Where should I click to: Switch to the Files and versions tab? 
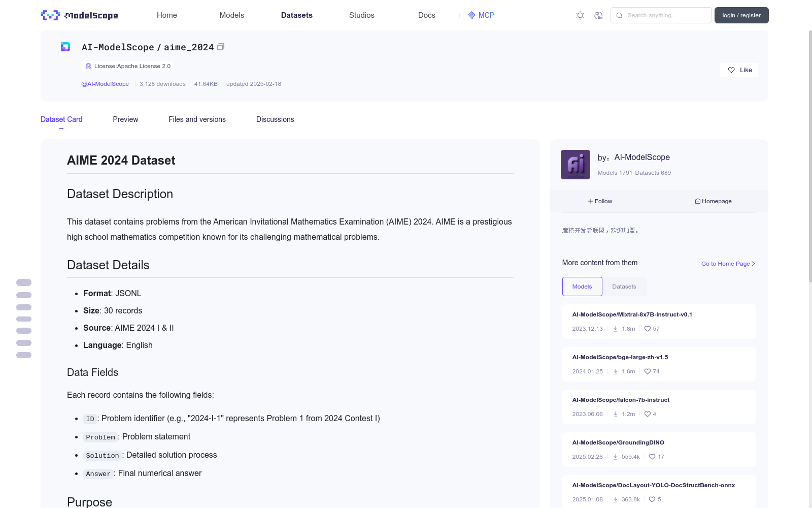coord(197,119)
